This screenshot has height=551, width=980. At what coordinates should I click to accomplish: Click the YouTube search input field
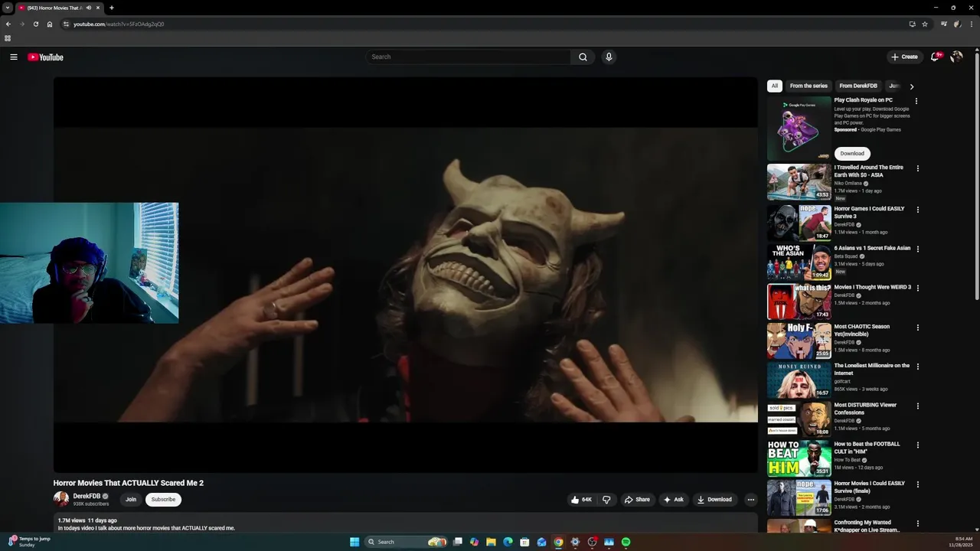(469, 57)
